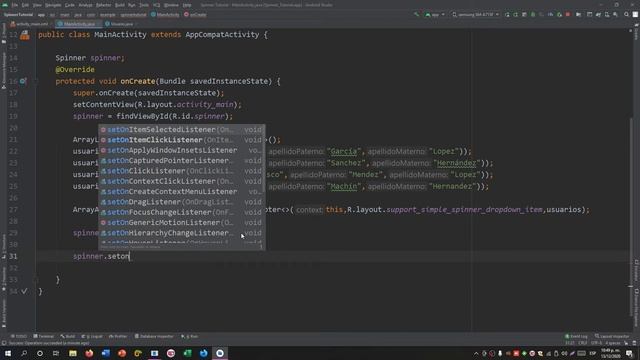Click the autocomplete popup scrollbar
Image resolution: width=640 pixels, height=360 pixels.
tap(264, 159)
